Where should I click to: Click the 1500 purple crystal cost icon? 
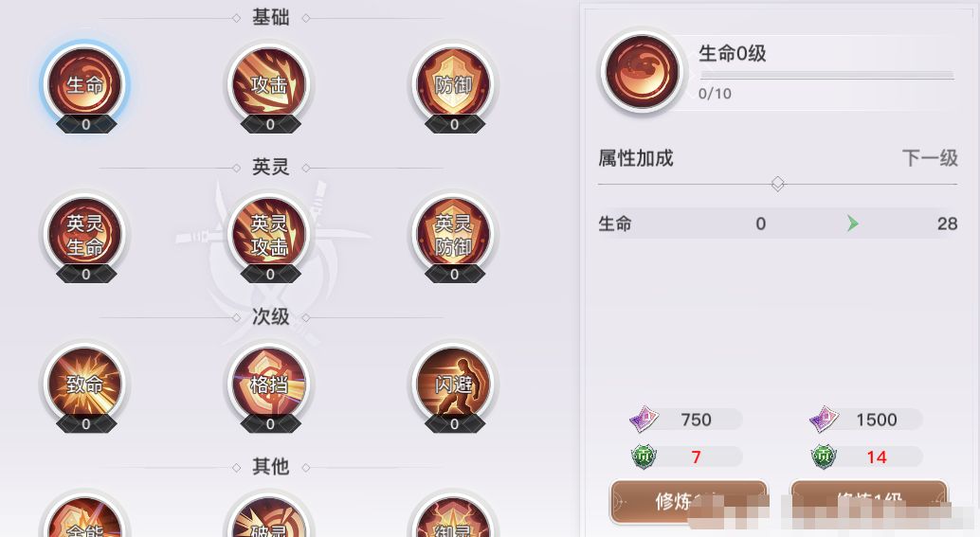point(824,419)
